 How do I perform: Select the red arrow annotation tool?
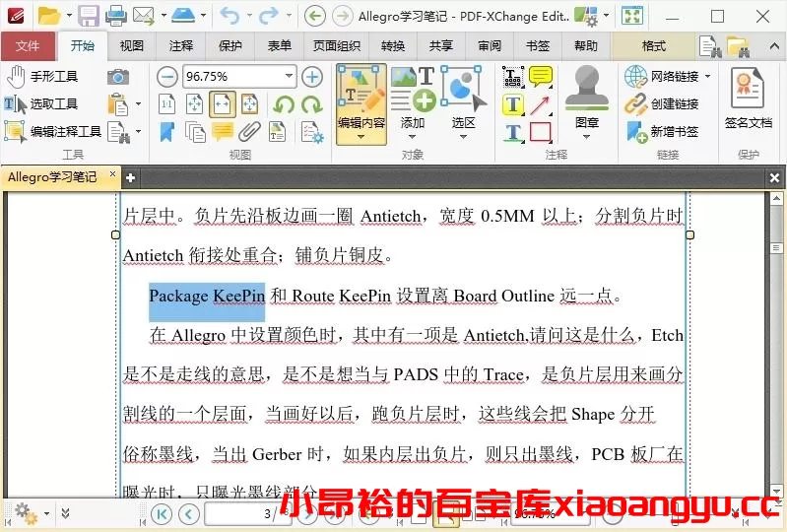pyautogui.click(x=541, y=104)
